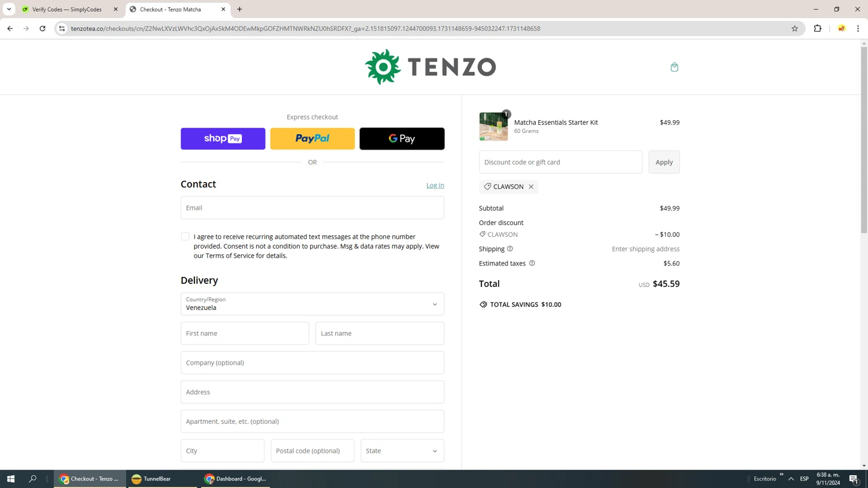
Task: Show estimated taxes info tooltip icon
Action: 532,263
